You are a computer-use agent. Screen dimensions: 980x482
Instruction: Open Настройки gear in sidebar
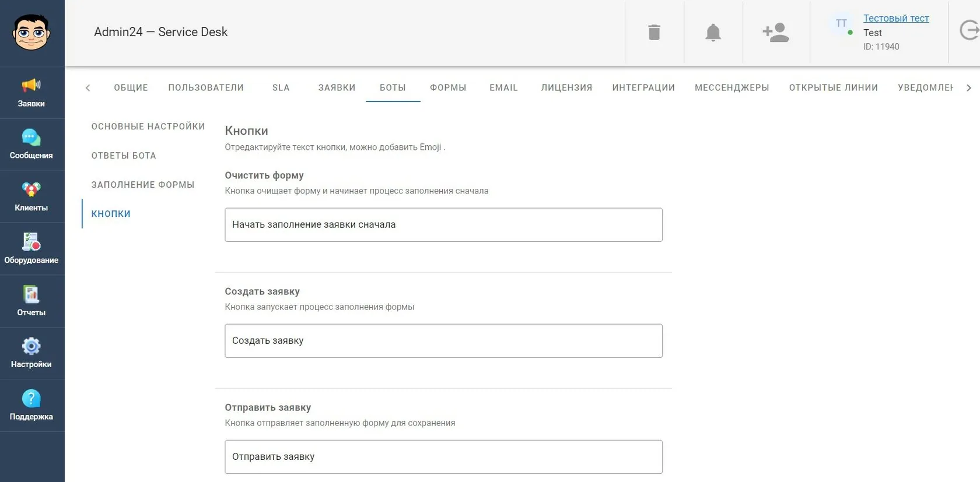32,354
